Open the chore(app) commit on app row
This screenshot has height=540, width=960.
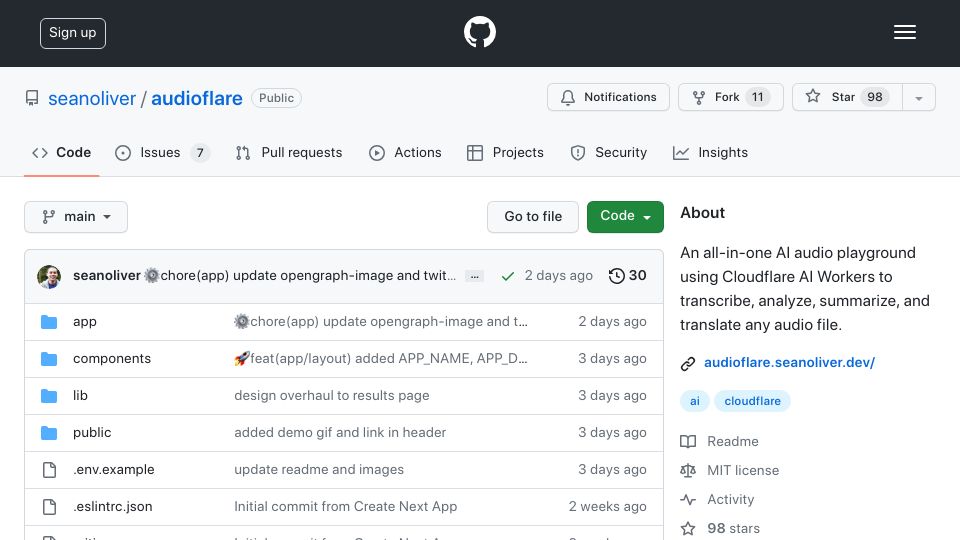tap(380, 322)
